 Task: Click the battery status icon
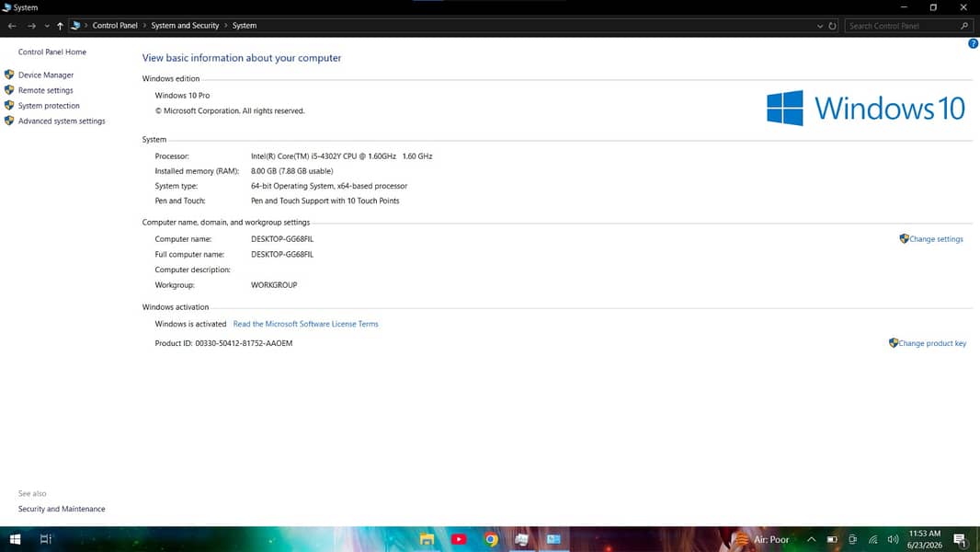(x=833, y=539)
